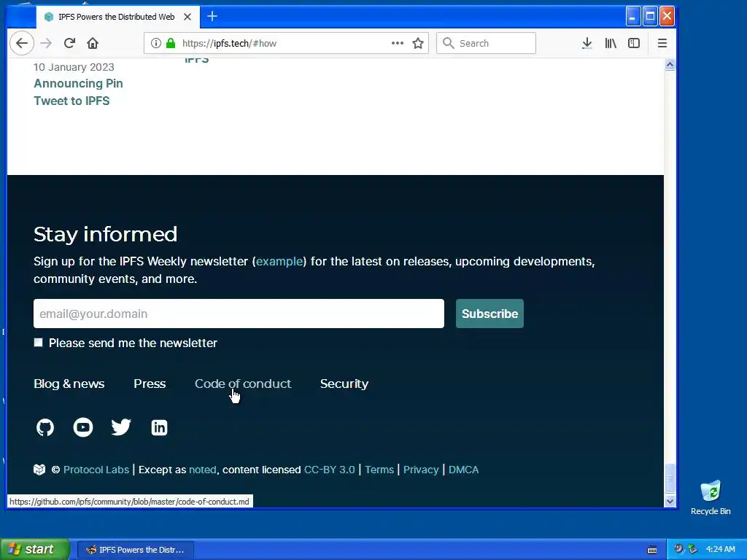The height and width of the screenshot is (560, 747).
Task: Minimize the browser window
Action: 632,17
